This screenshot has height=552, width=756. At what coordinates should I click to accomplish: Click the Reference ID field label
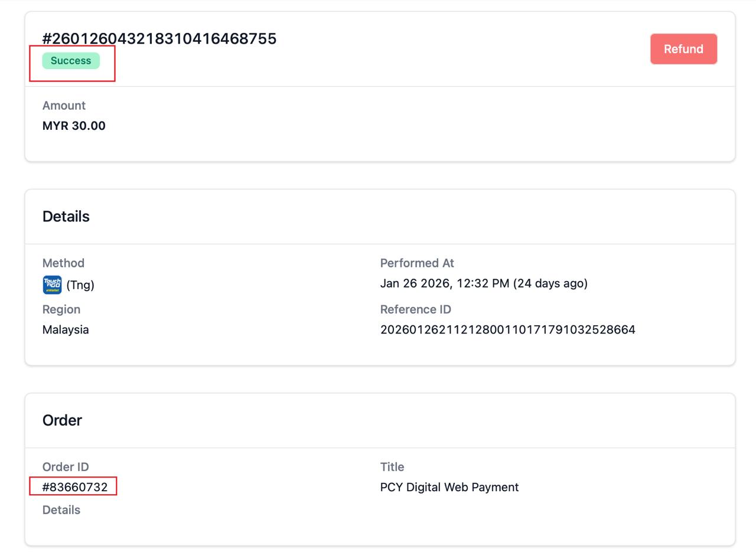(x=415, y=309)
